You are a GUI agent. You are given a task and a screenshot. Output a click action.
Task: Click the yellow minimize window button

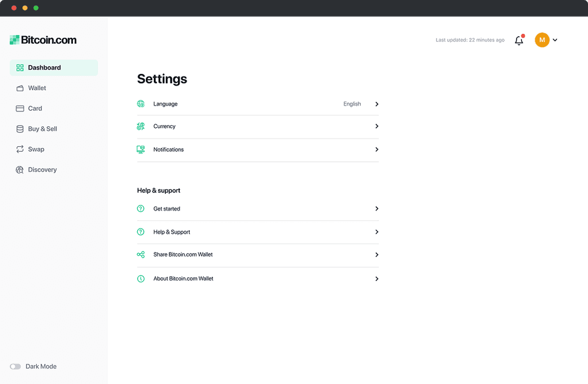[x=25, y=8]
